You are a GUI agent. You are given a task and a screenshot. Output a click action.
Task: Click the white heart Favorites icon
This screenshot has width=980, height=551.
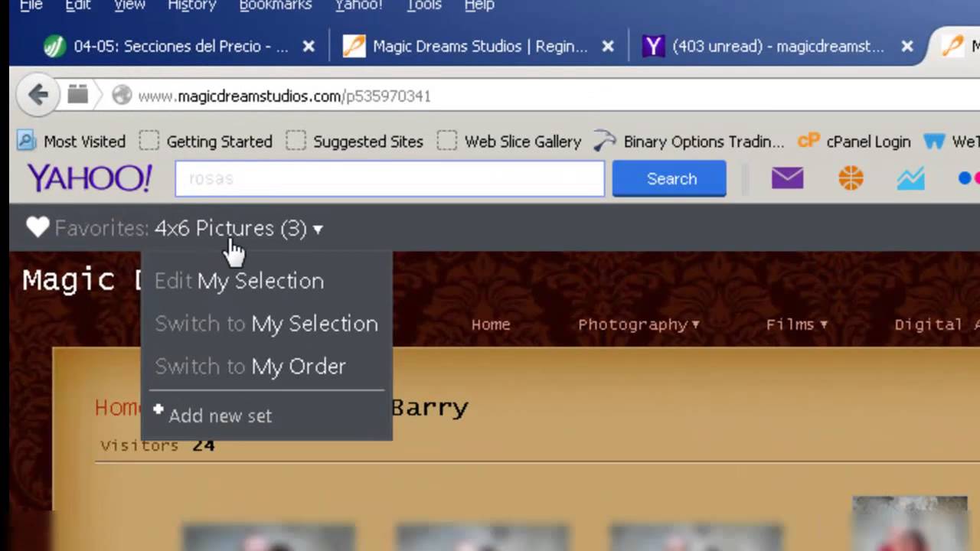(38, 227)
